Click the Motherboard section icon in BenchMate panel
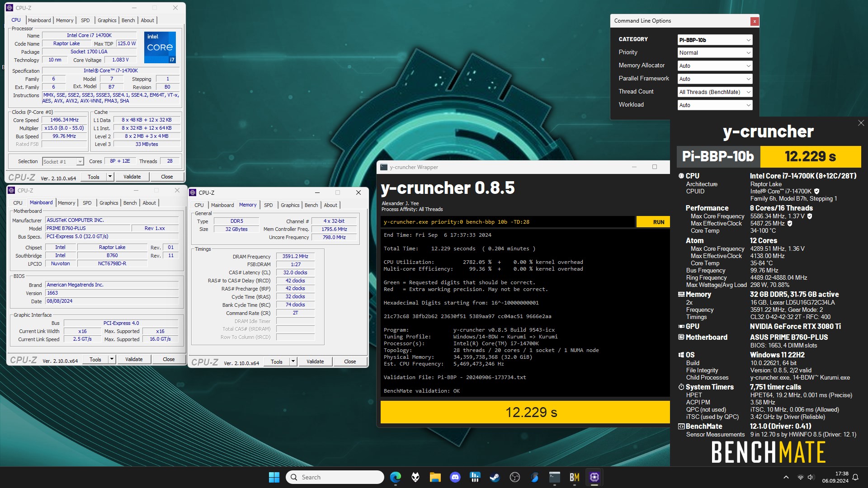The image size is (868, 488). click(x=681, y=337)
